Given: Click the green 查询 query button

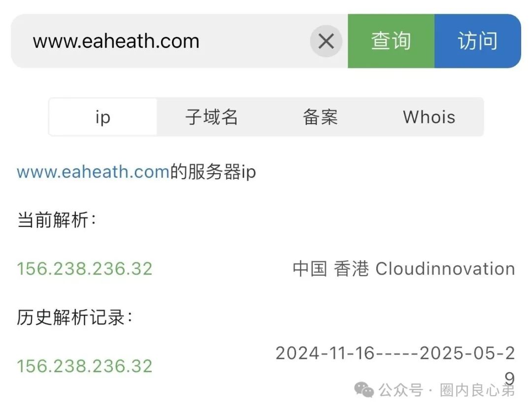Looking at the screenshot, I should point(391,41).
